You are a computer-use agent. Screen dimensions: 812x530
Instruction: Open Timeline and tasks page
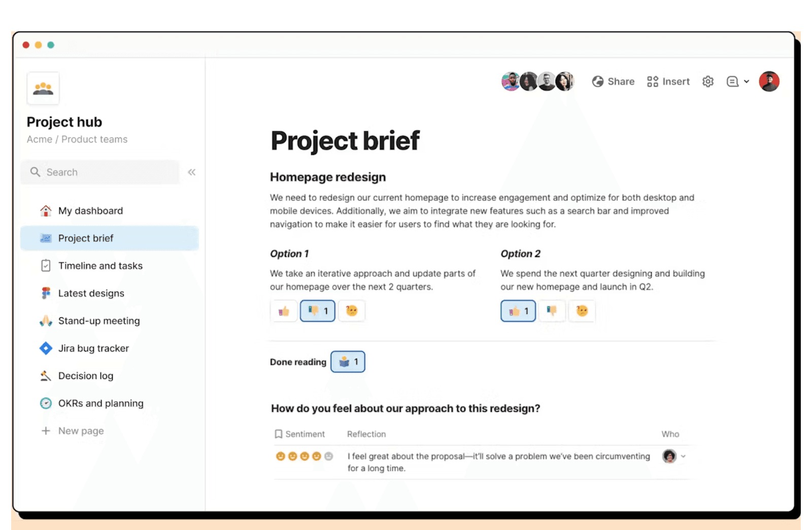[x=100, y=266]
